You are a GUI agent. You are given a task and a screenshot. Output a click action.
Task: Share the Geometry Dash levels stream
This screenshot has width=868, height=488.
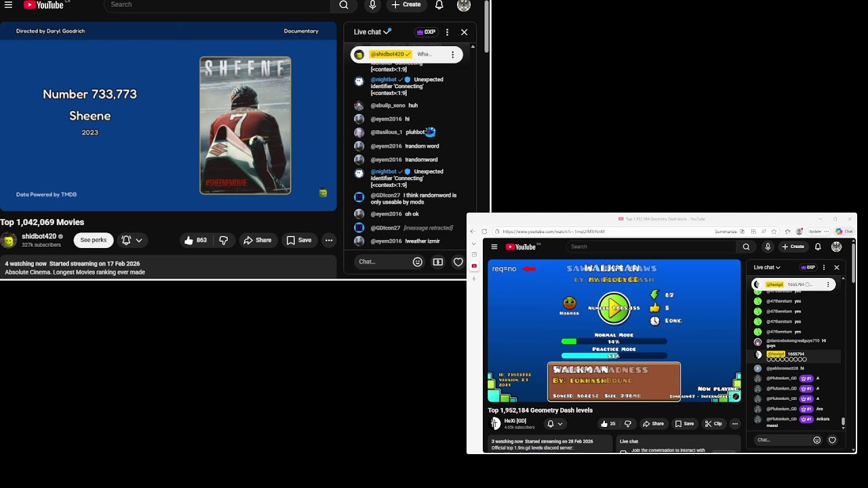(x=653, y=424)
